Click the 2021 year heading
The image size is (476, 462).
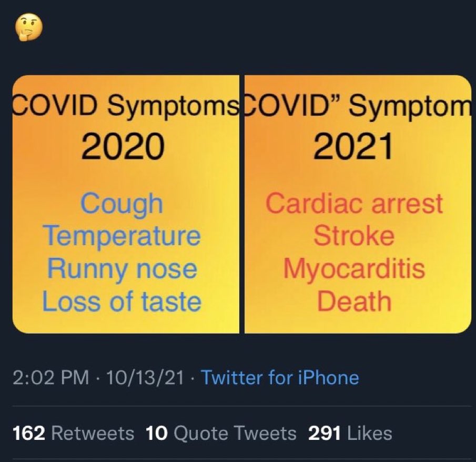(354, 147)
